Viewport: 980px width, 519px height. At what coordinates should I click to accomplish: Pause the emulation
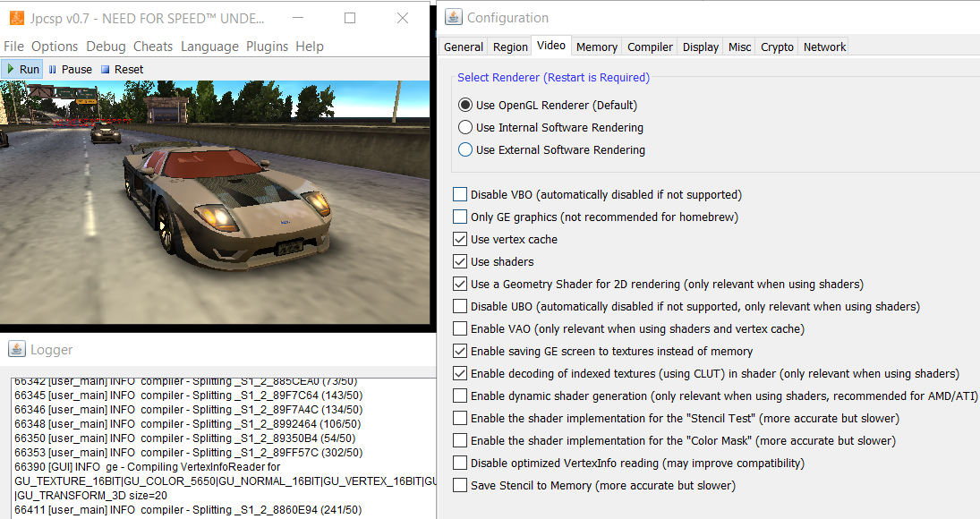click(70, 69)
